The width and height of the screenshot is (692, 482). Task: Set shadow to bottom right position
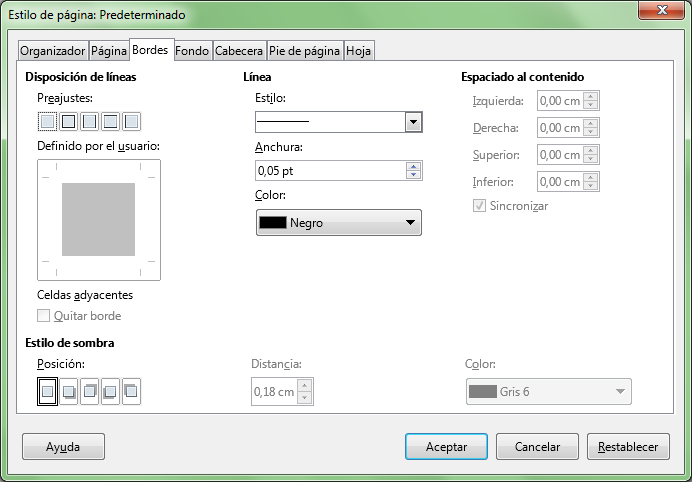click(69, 392)
